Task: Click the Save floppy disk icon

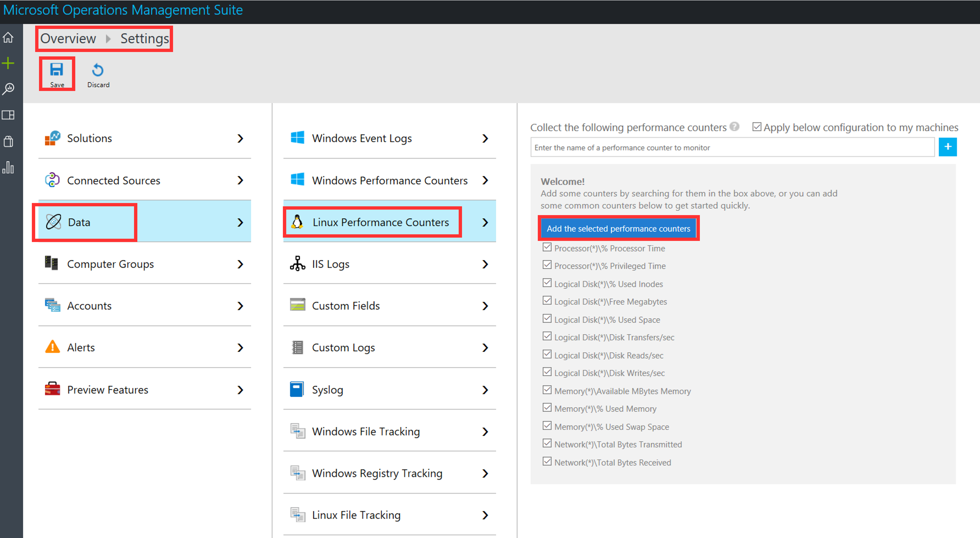Action: coord(57,70)
